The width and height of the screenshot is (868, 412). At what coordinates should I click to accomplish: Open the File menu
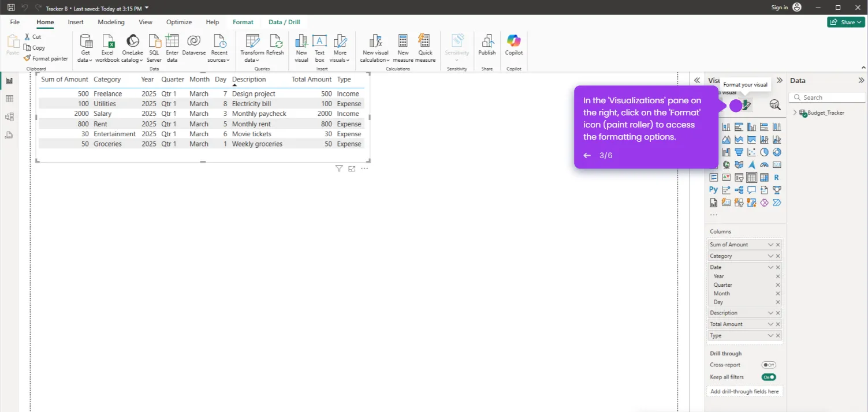pyautogui.click(x=15, y=22)
